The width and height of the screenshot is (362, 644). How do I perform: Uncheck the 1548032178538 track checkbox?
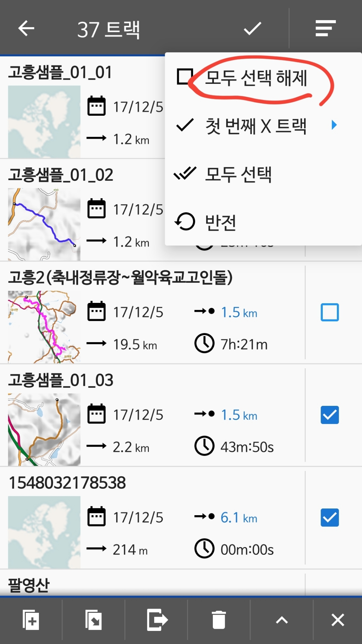[x=329, y=517]
